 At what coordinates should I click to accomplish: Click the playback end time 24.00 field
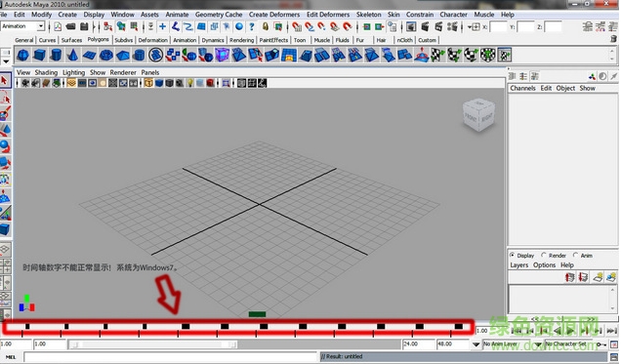(x=418, y=344)
